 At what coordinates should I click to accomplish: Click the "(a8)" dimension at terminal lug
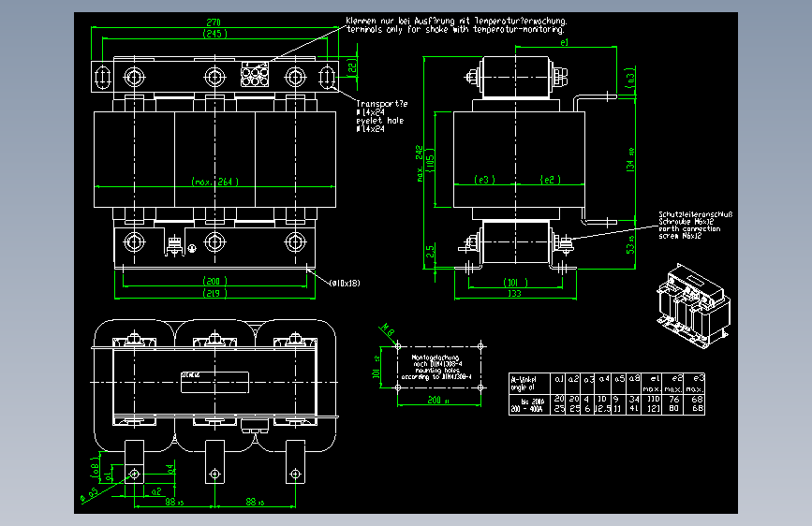pyautogui.click(x=96, y=467)
